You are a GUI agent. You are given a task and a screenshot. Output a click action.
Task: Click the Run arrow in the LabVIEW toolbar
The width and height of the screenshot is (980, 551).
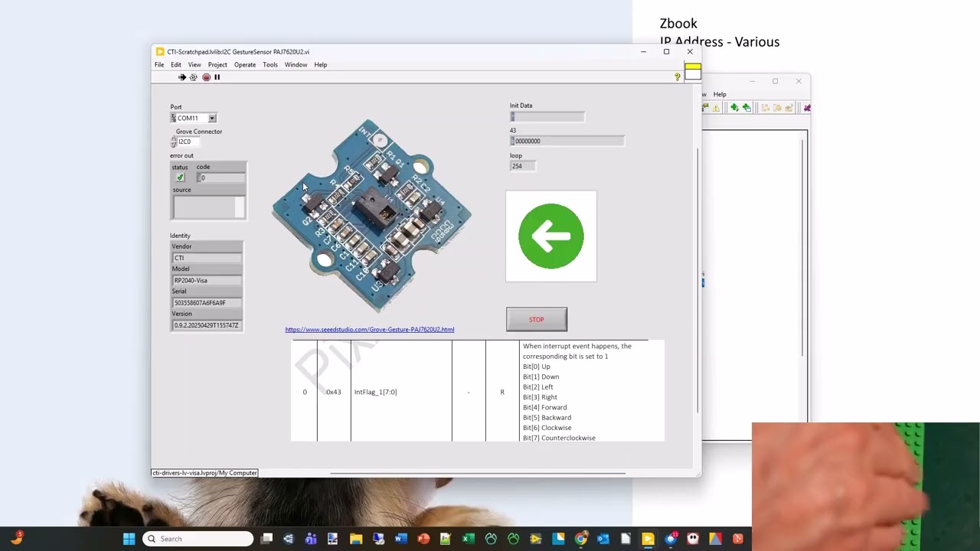[181, 77]
